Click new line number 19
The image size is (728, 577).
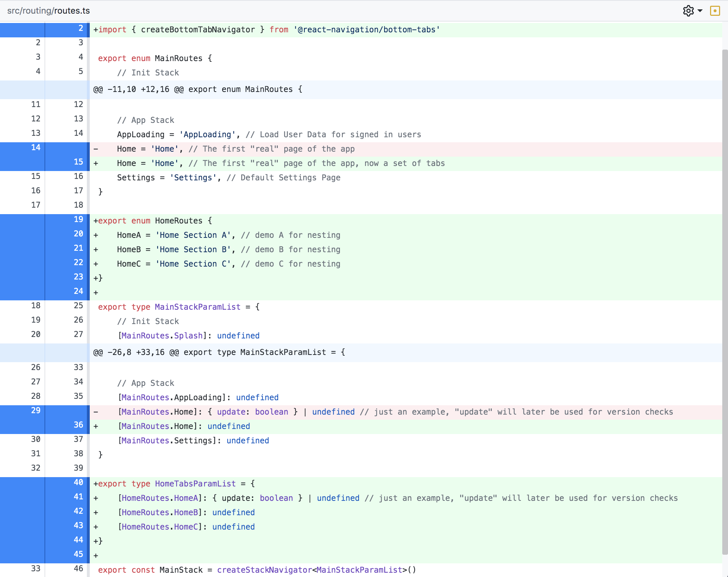78,220
